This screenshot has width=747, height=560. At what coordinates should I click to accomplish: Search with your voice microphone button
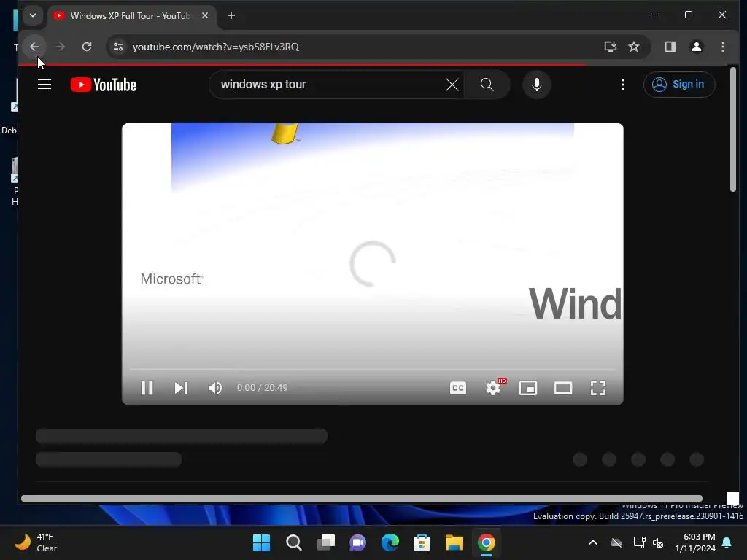(537, 85)
